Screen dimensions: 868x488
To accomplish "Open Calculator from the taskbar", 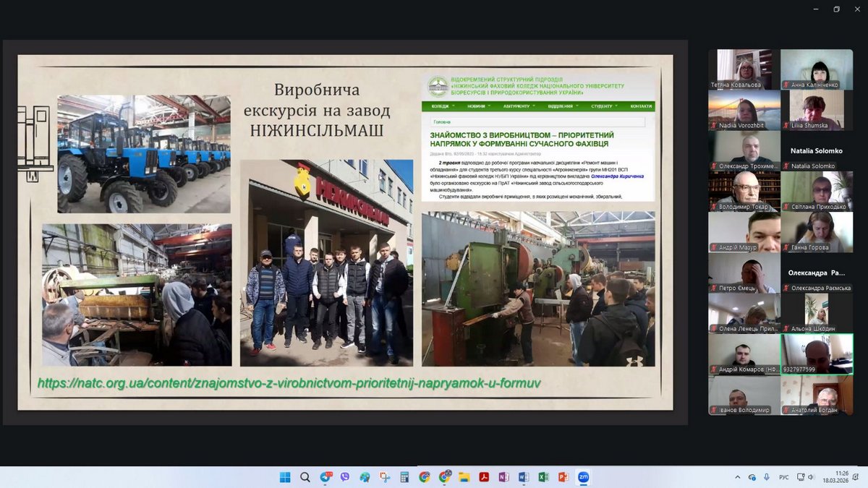I will 404,477.
